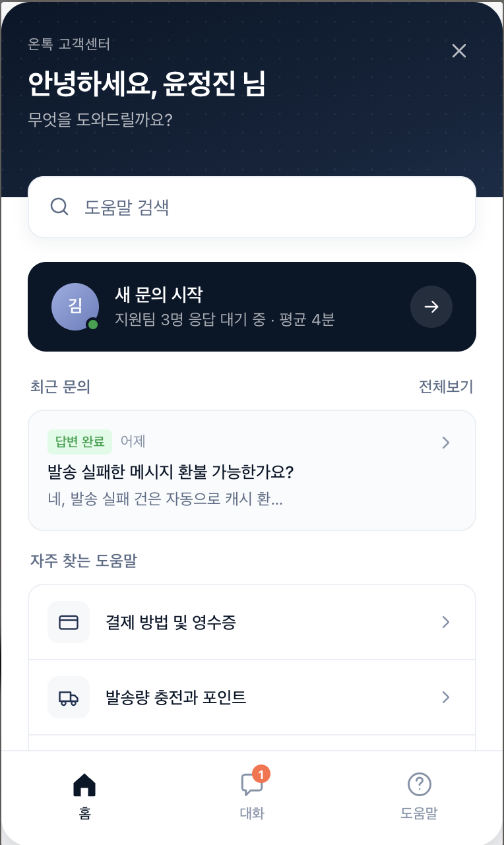Screen dimensions: 504x845
Task: Open 전체보기 for recent inquiries
Action: (446, 387)
